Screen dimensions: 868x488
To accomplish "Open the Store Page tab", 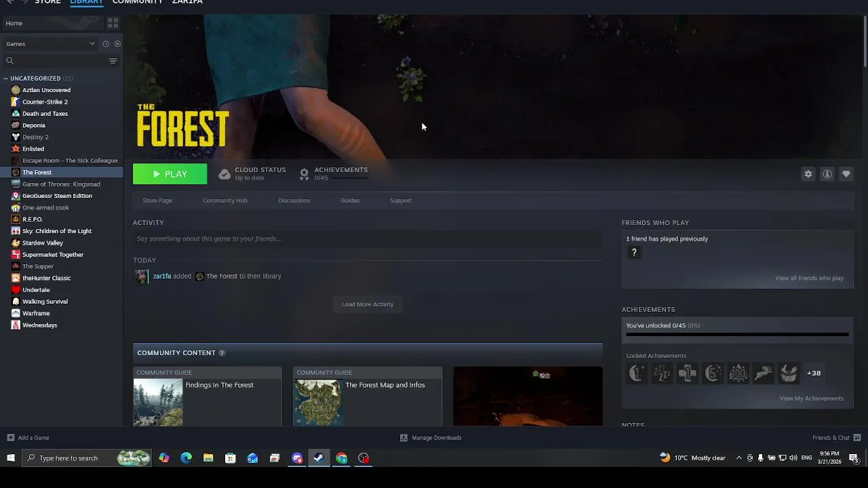I will coord(157,201).
